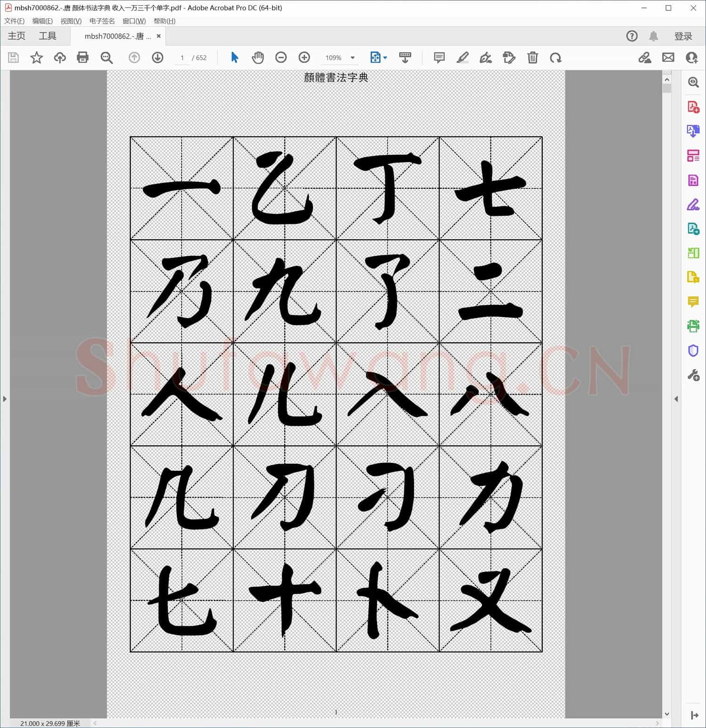Viewport: 706px width, 728px height.
Task: Toggle the notifications bell
Action: (653, 36)
